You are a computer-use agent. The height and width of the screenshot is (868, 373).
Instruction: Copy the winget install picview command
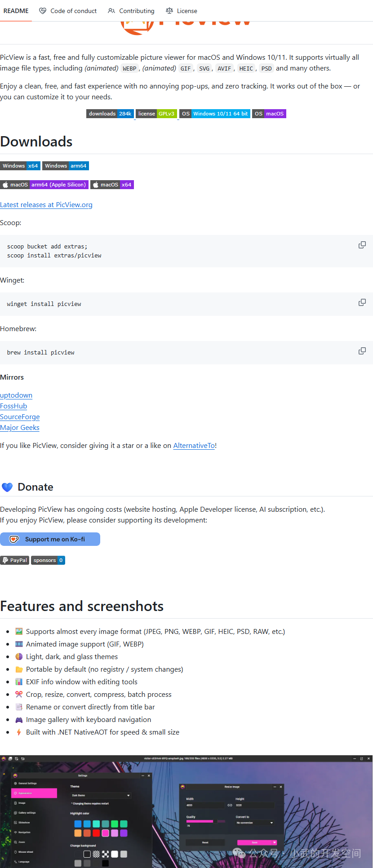point(362,302)
